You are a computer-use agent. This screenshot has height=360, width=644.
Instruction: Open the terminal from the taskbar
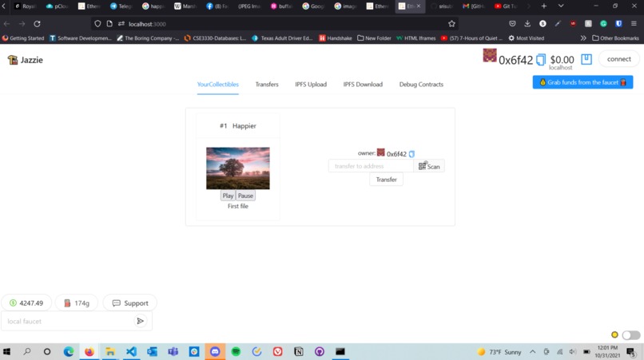click(x=340, y=351)
